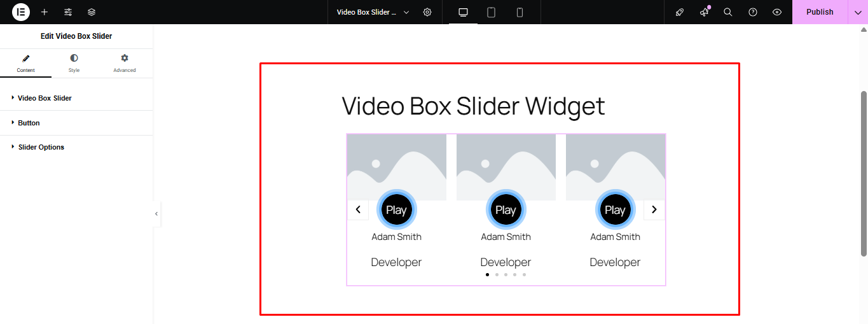Select the Advanced tab
868x324 pixels.
click(125, 64)
